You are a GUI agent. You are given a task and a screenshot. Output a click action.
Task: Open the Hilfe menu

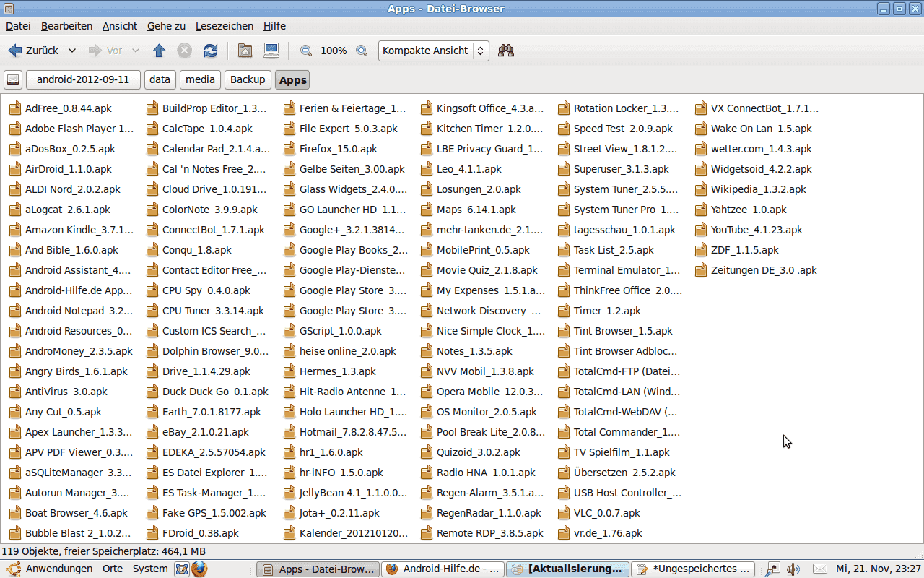tap(274, 26)
